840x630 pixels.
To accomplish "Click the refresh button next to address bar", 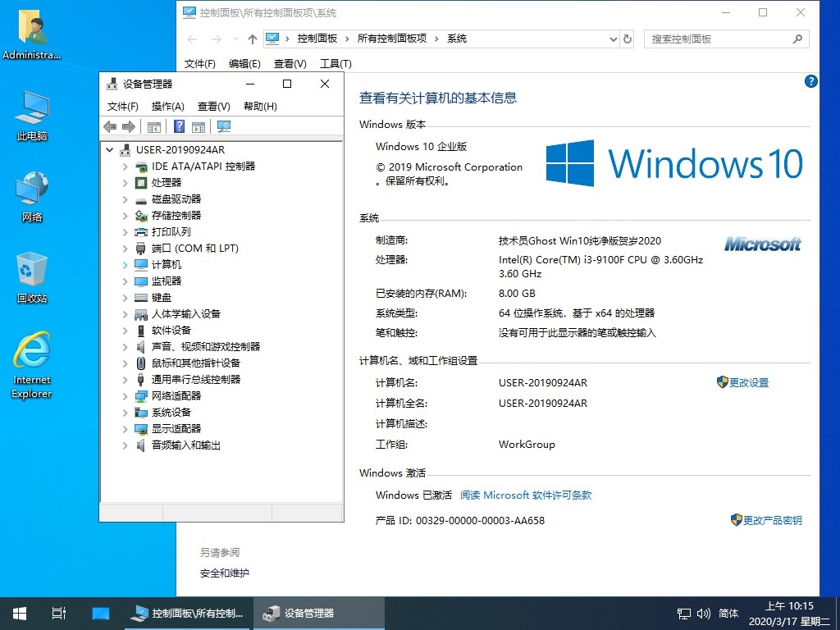I will click(628, 39).
